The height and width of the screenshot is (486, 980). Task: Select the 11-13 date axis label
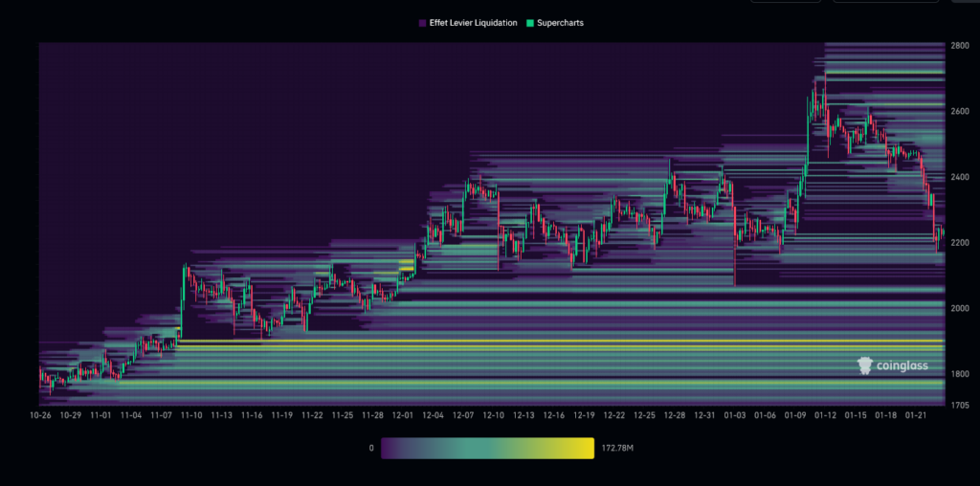click(x=221, y=415)
